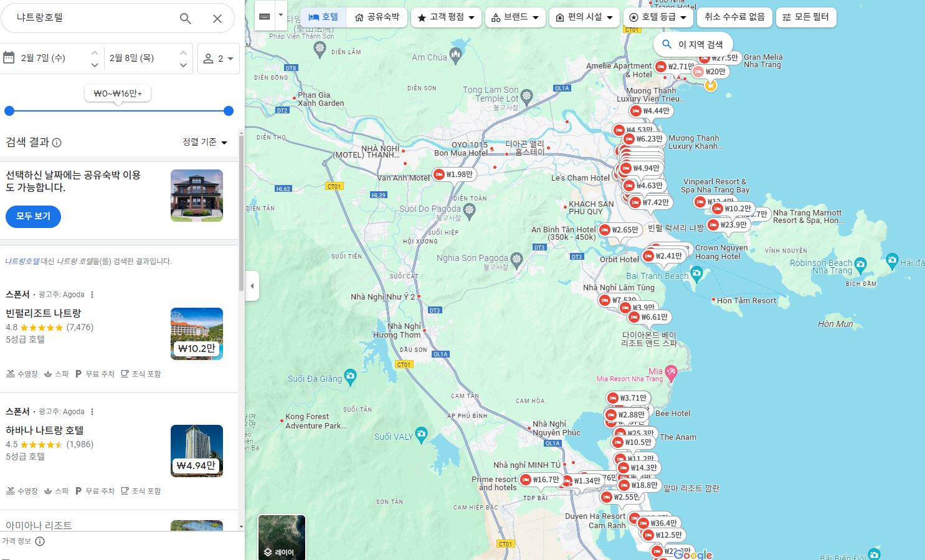
Task: Click the Suoi Do Pagoda marker
Action: coord(469,211)
